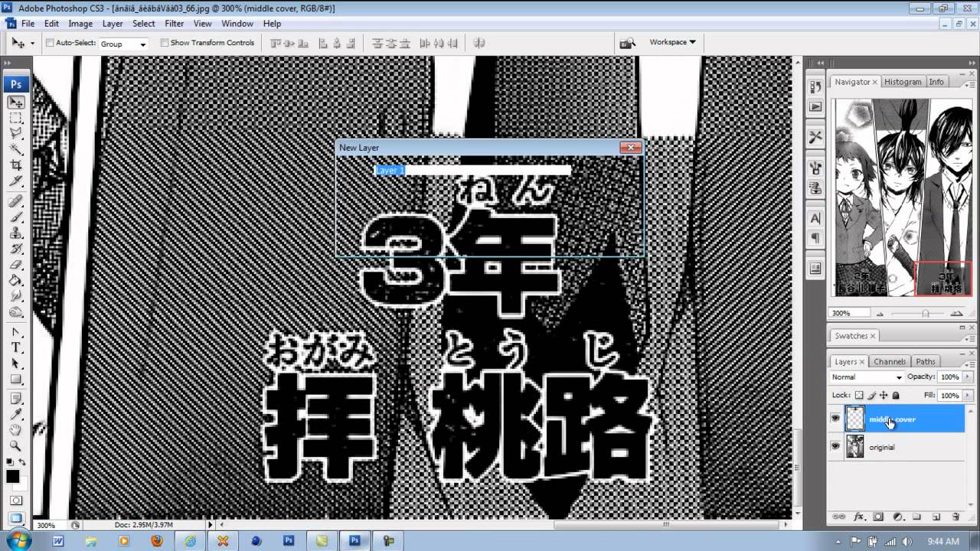Open the Actions panel icon
Screen dimensions: 980x551
tap(815, 106)
